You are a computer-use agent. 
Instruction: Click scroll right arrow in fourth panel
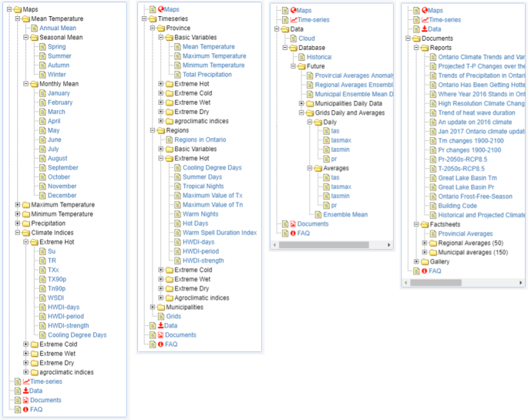(520, 283)
